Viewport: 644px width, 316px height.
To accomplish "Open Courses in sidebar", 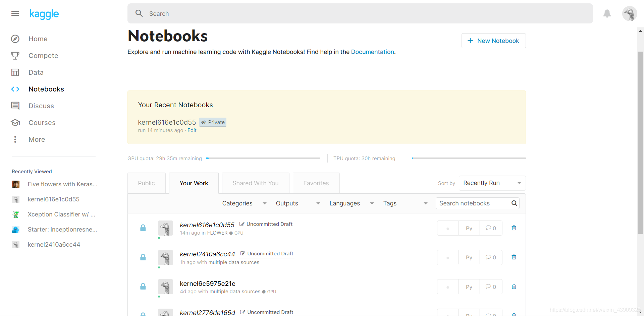I will pos(42,123).
